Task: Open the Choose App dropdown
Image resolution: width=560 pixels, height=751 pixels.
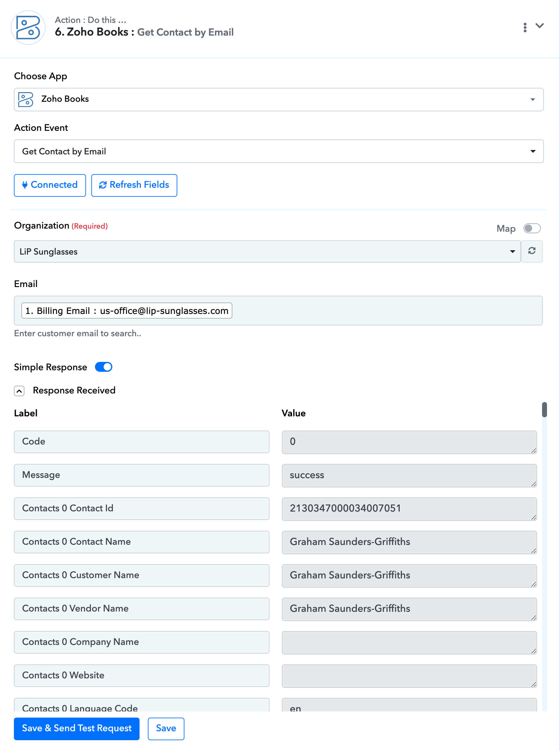Action: click(279, 100)
